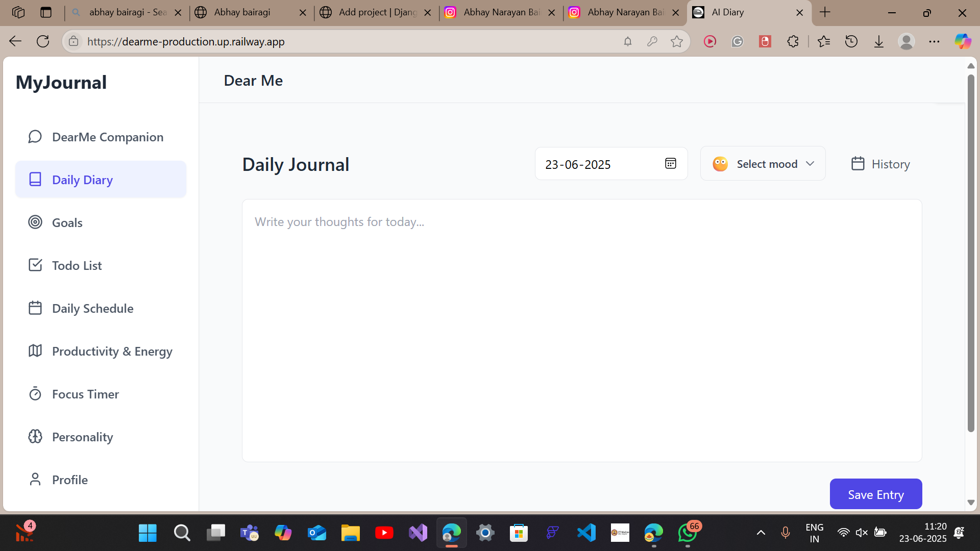Viewport: 980px width, 551px height.
Task: View site information lock icon
Action: point(73,41)
